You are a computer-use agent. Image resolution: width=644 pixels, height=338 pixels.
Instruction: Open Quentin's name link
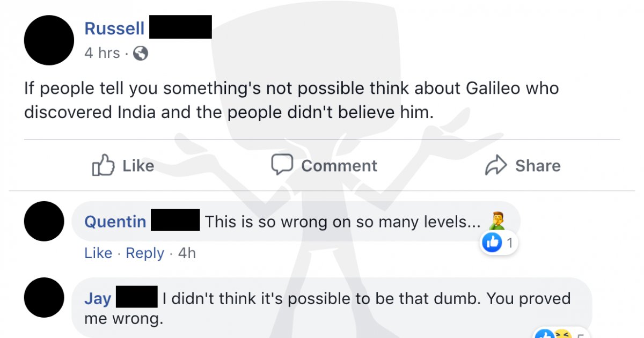coord(115,222)
